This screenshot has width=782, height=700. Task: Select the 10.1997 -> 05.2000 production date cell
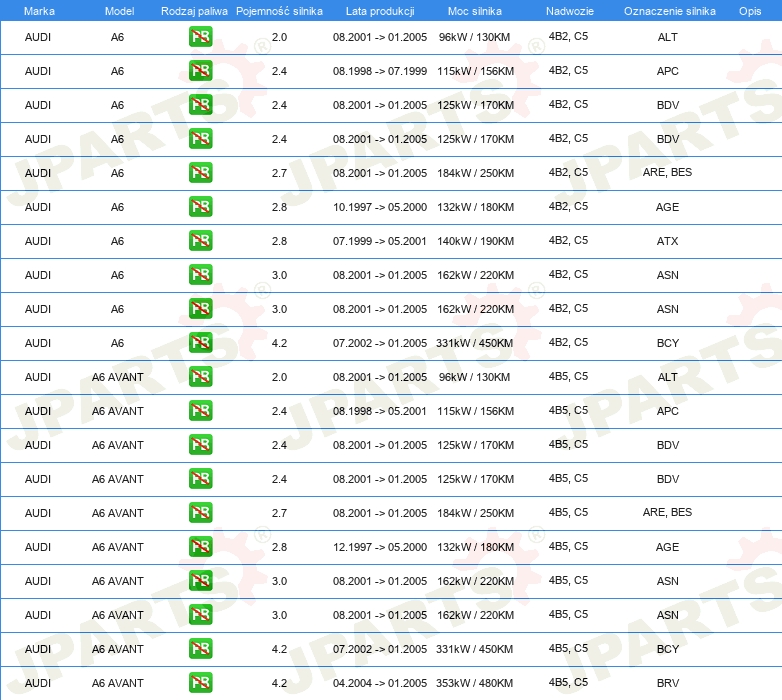[379, 207]
